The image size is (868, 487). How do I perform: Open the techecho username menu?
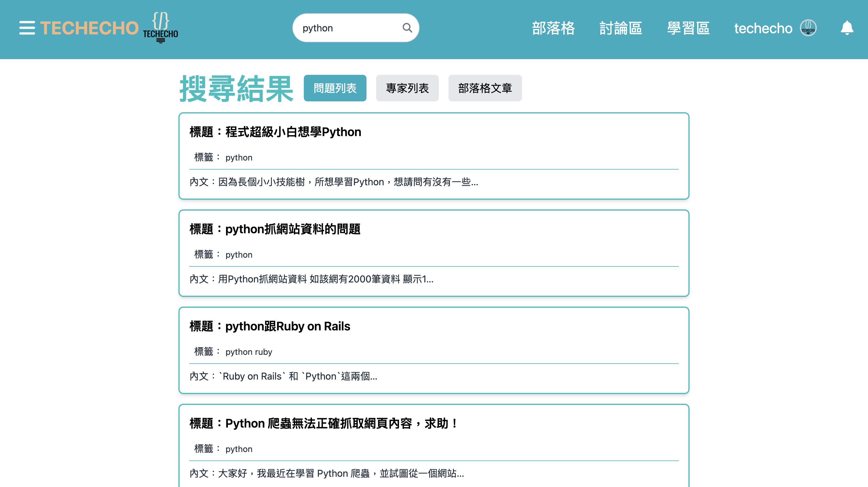[763, 28]
